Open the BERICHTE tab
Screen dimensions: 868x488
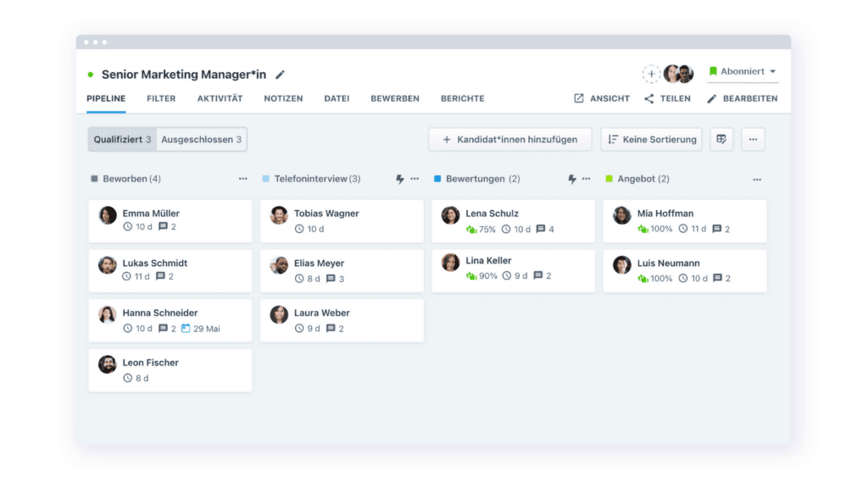pyautogui.click(x=462, y=98)
